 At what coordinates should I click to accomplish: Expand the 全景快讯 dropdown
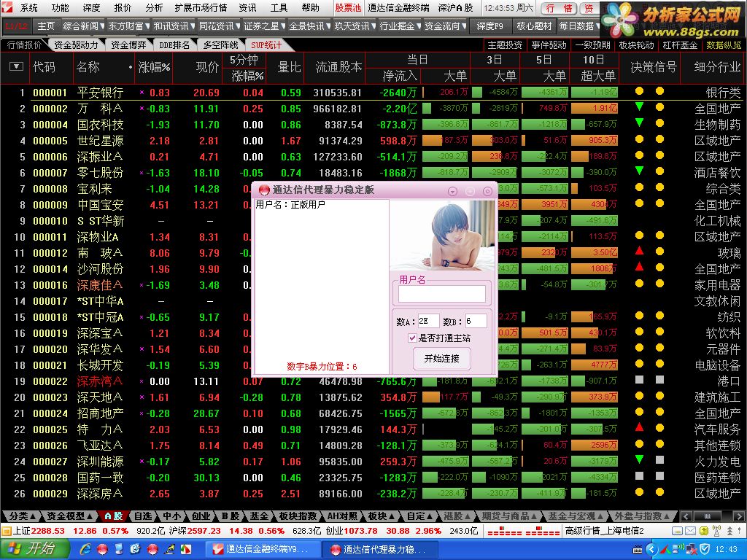pos(309,26)
